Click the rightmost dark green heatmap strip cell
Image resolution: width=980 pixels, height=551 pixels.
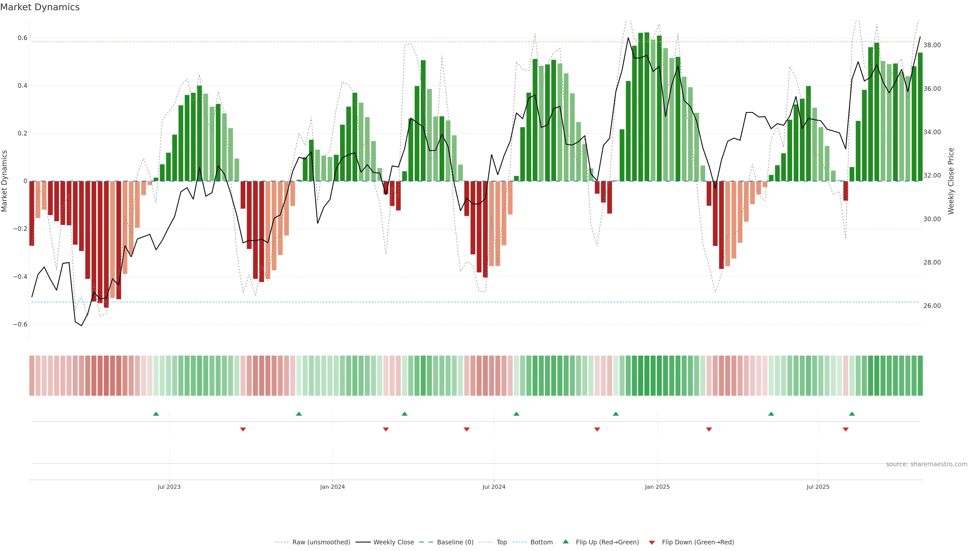click(x=920, y=375)
